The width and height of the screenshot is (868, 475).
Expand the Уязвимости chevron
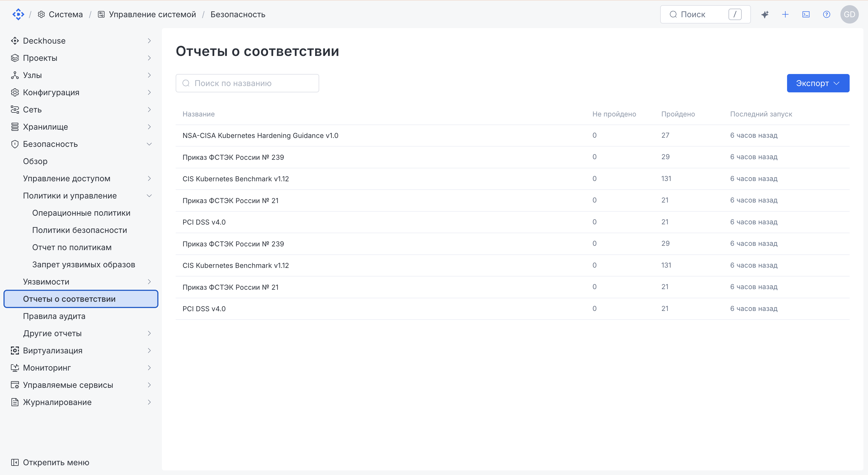pyautogui.click(x=149, y=282)
